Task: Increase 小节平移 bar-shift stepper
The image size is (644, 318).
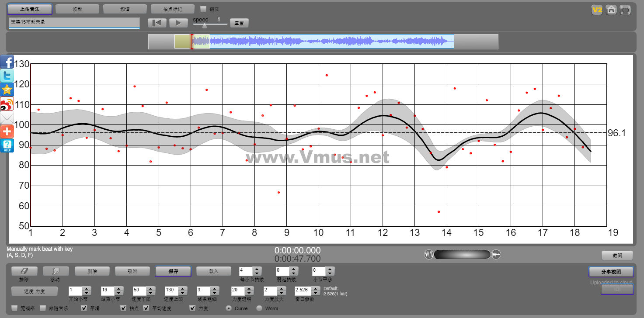Action: click(x=330, y=269)
